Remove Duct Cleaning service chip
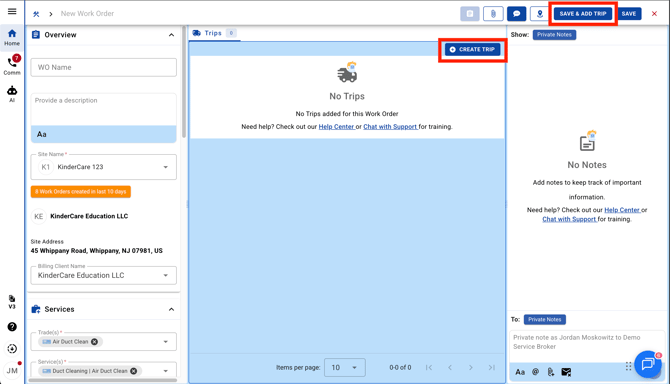Screen dimensions: 670x384 tap(134, 371)
